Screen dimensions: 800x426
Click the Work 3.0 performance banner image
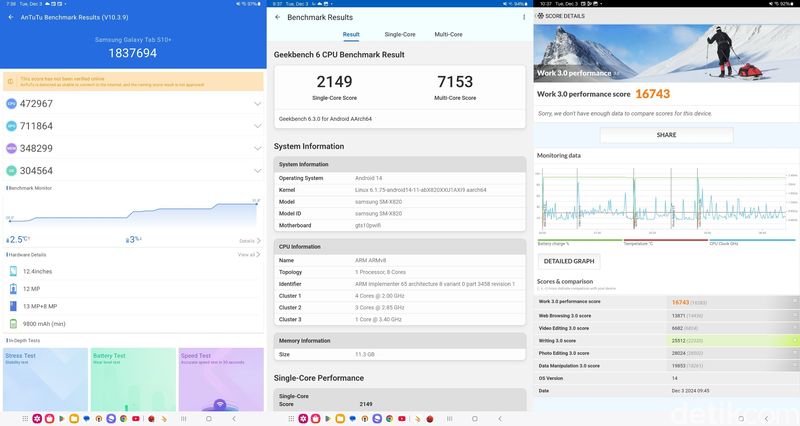pyautogui.click(x=666, y=53)
